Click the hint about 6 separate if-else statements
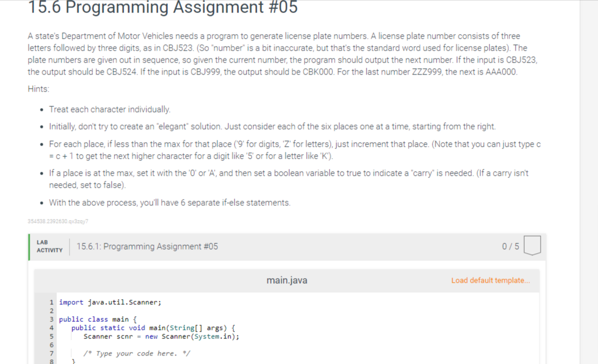The image size is (598, 364). tap(170, 203)
